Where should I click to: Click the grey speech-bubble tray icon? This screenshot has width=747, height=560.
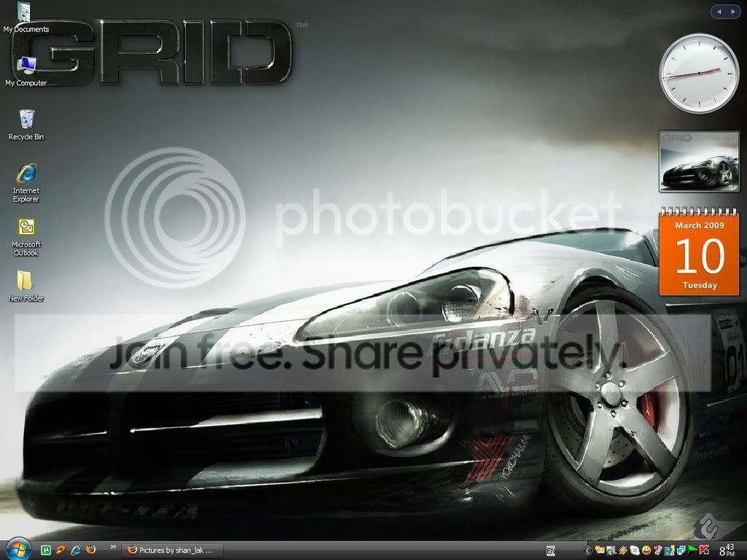click(x=635, y=551)
